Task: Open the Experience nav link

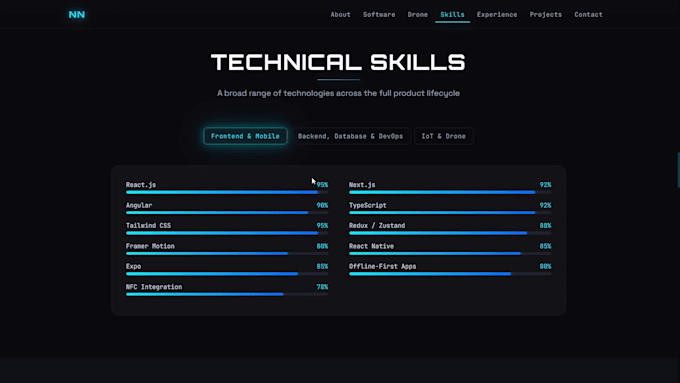Action: click(497, 15)
